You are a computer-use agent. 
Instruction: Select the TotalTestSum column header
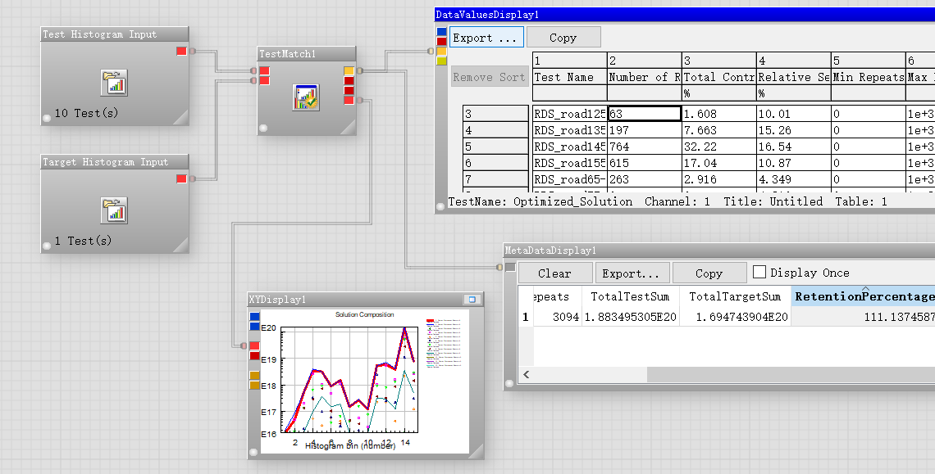pyautogui.click(x=630, y=296)
